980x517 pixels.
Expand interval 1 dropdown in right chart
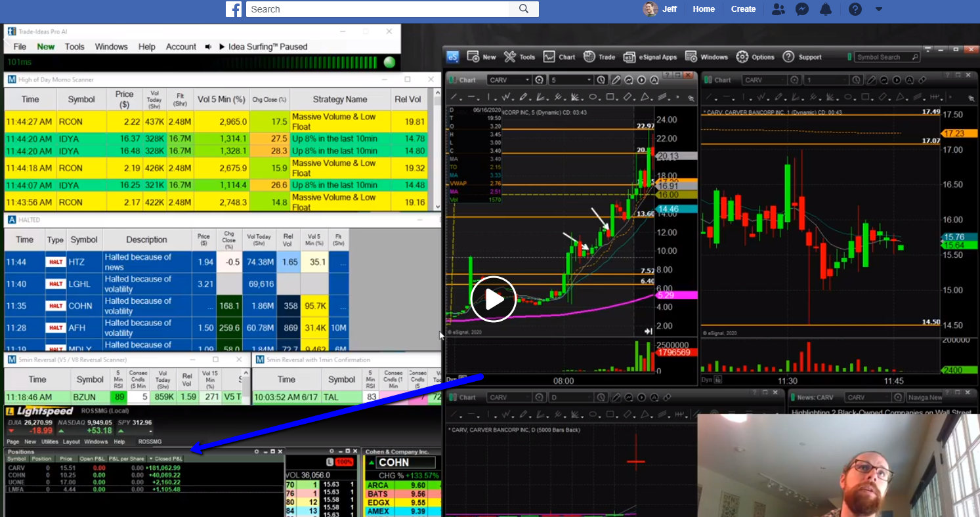coord(844,80)
